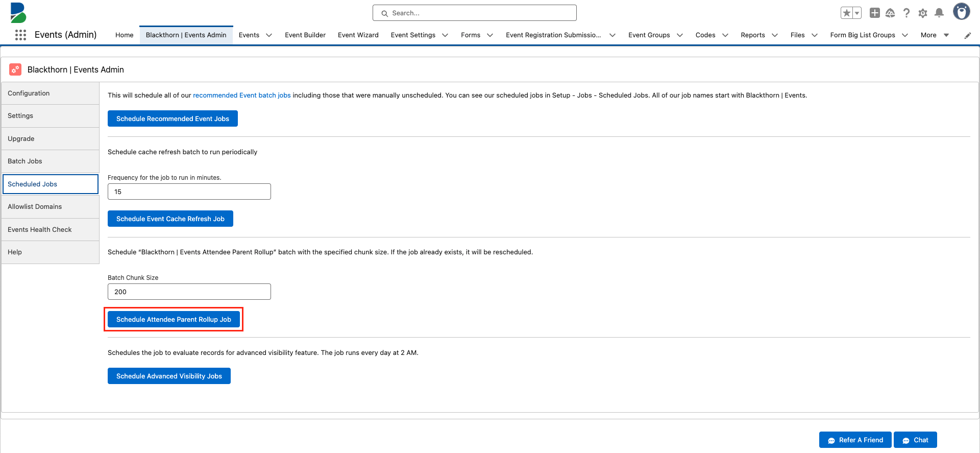Open Form Big List Groups tab
The image size is (980, 453).
pyautogui.click(x=863, y=35)
